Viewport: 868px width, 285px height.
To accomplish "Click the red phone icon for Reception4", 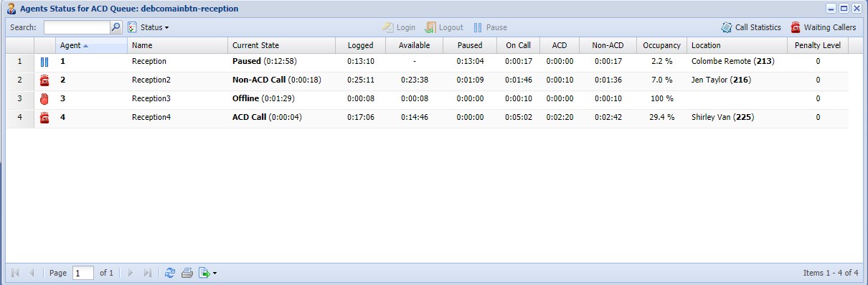I will point(44,118).
